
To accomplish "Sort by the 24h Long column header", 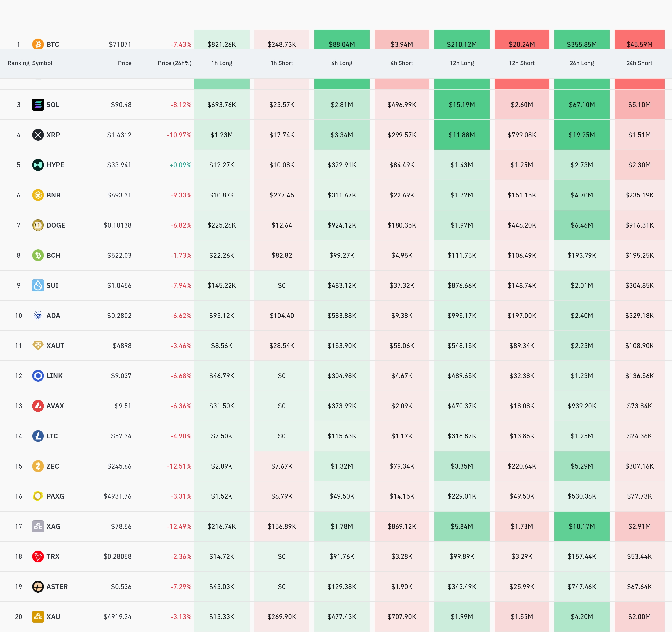I will point(581,63).
